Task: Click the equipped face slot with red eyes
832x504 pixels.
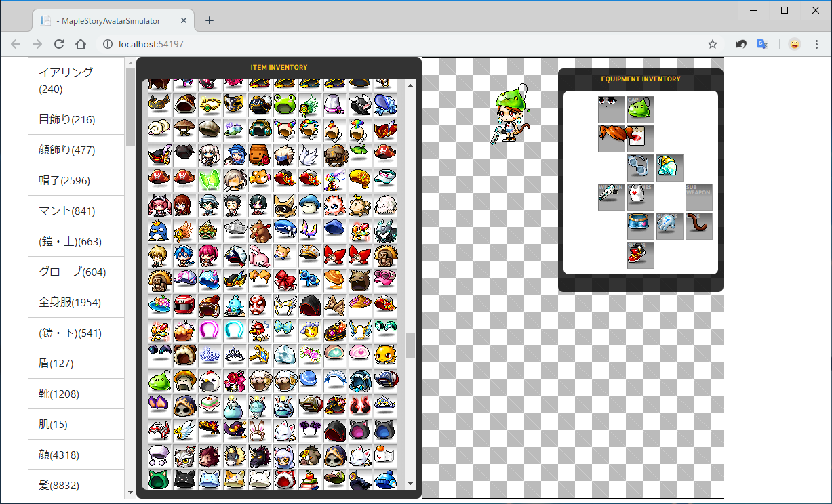Action: 612,110
